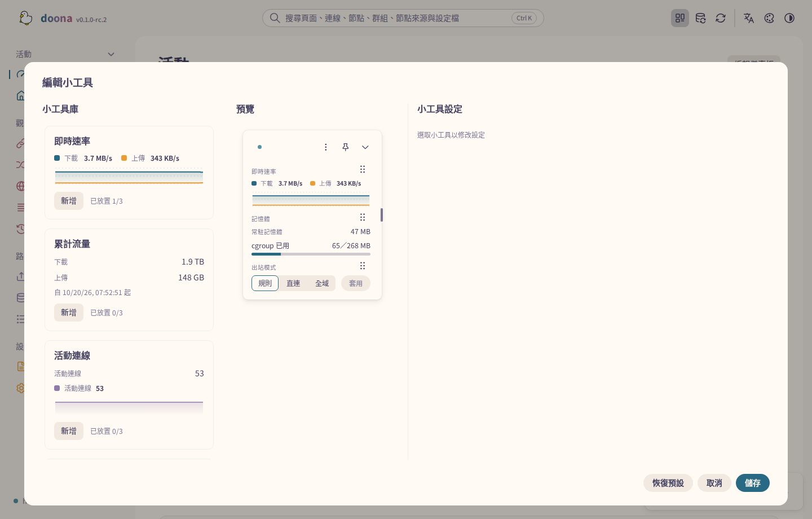The height and width of the screenshot is (519, 812).
Task: Click the status dot in the preview card header
Action: pos(259,147)
